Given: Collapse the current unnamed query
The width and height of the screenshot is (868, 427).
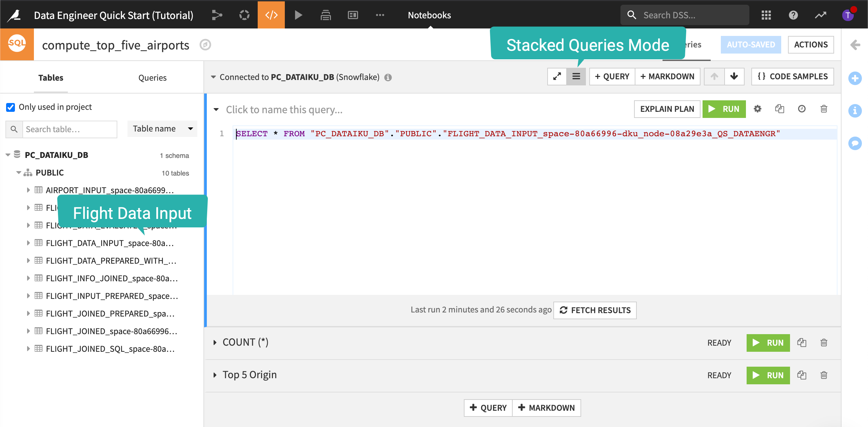Looking at the screenshot, I should (x=216, y=109).
